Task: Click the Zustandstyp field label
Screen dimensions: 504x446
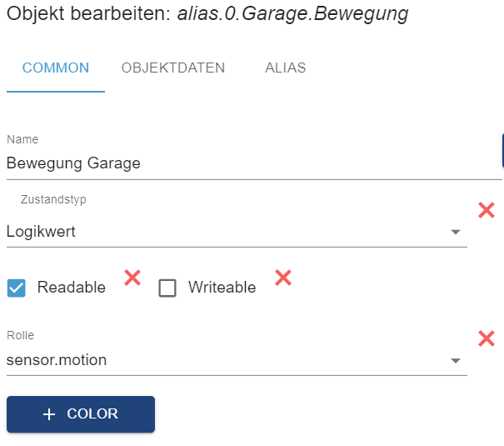Action: point(53,200)
